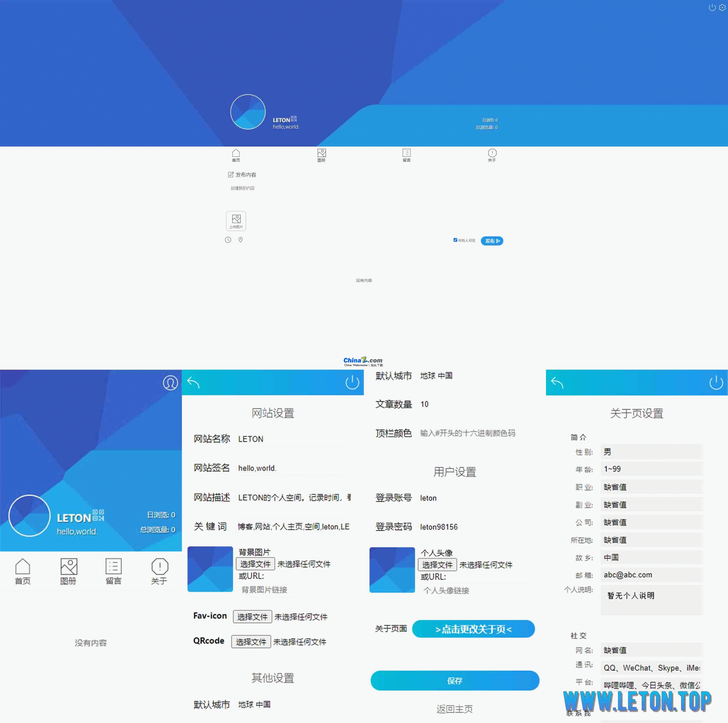Click the power icon at top right corner
This screenshot has width=728, height=723.
[x=712, y=8]
